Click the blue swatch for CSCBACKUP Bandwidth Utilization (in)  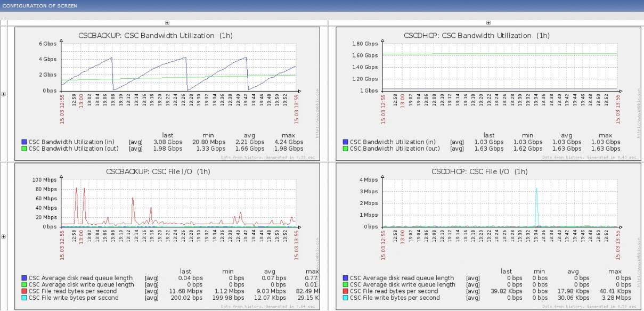[24, 142]
